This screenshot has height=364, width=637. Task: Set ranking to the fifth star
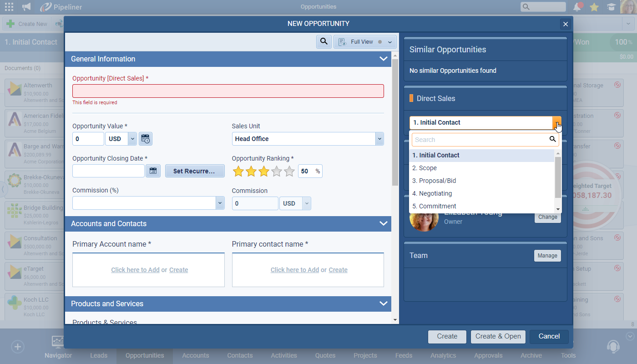(x=289, y=172)
